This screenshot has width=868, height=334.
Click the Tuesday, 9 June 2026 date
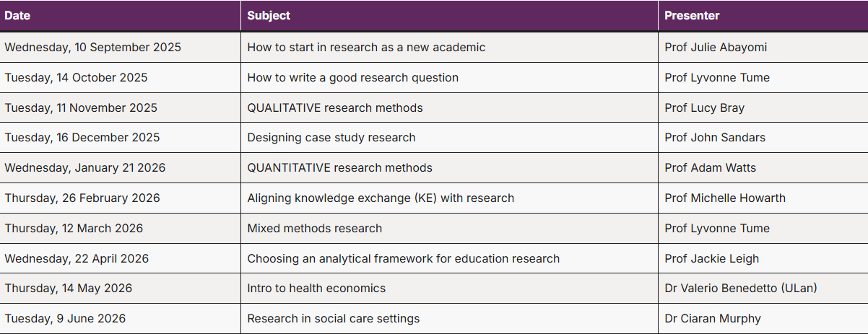65,319
